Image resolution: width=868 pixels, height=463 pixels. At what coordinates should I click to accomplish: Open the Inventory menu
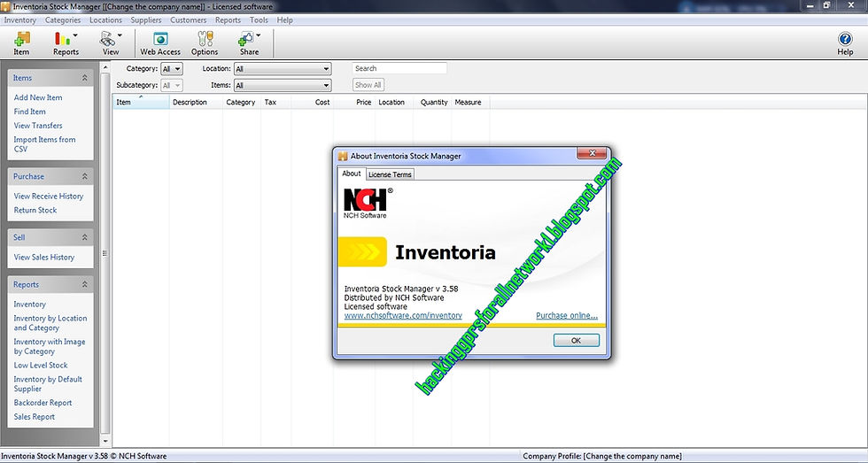[19, 19]
